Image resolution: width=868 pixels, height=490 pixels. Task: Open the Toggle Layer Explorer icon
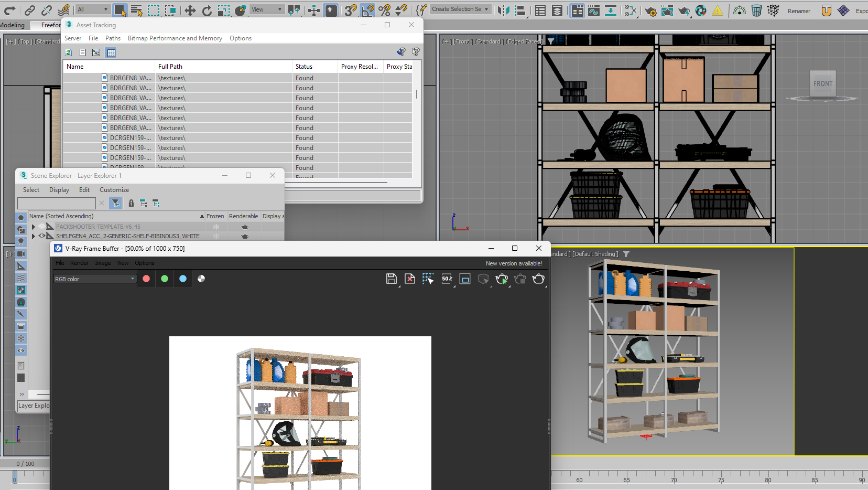[557, 10]
